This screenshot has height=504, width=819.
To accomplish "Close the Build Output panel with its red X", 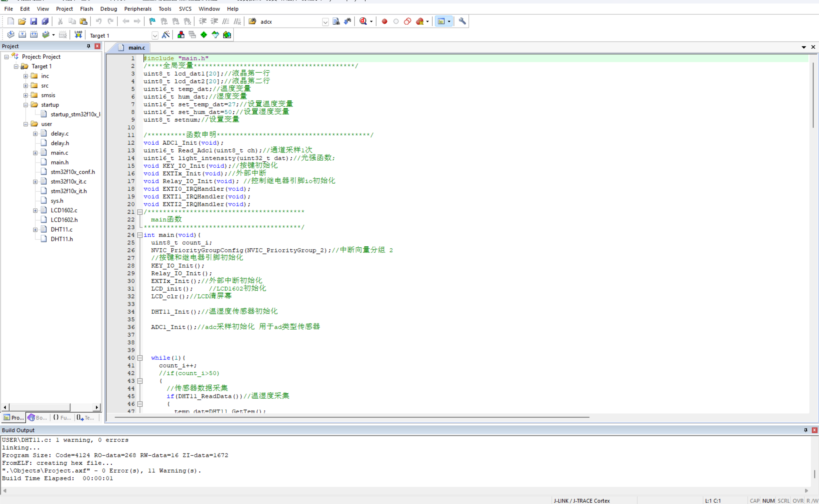I will [x=814, y=430].
